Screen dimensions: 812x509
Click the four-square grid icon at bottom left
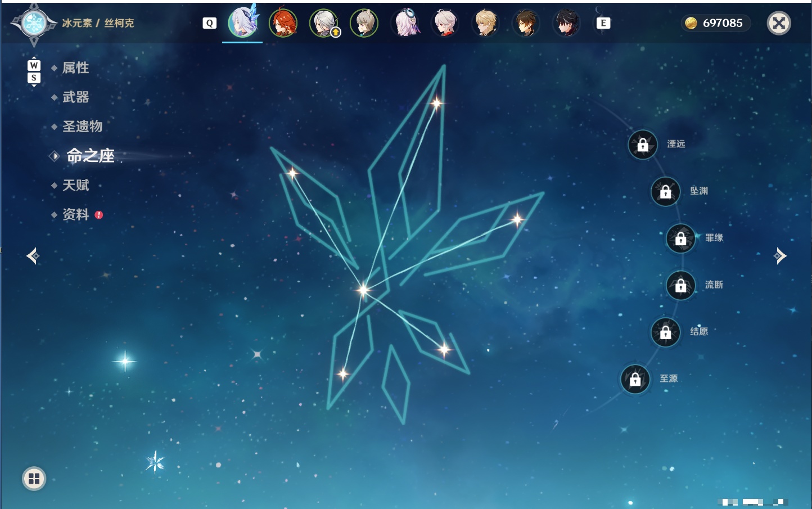pyautogui.click(x=34, y=479)
